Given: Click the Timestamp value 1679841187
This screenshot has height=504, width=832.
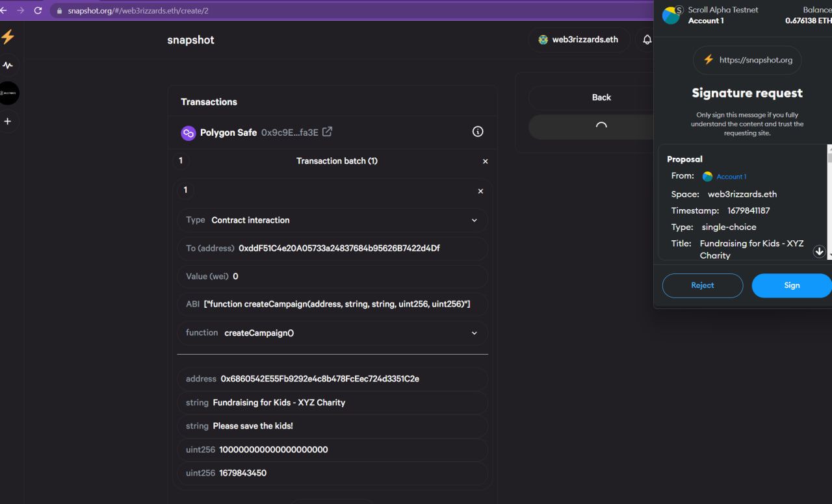Looking at the screenshot, I should tap(749, 210).
